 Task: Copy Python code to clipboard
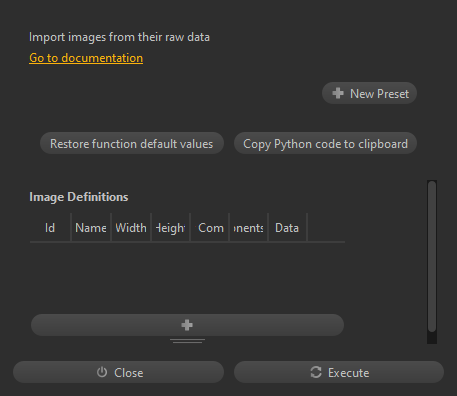pos(325,144)
